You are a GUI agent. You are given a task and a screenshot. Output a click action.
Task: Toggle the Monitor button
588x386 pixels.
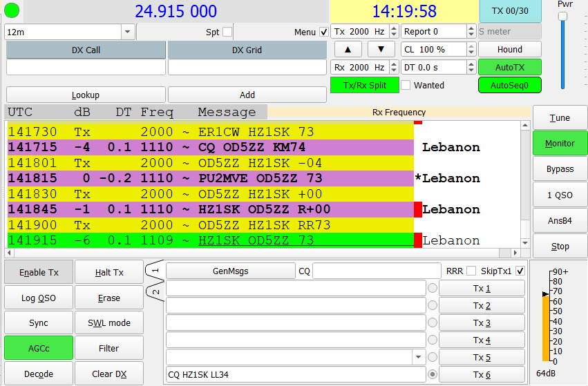[560, 143]
